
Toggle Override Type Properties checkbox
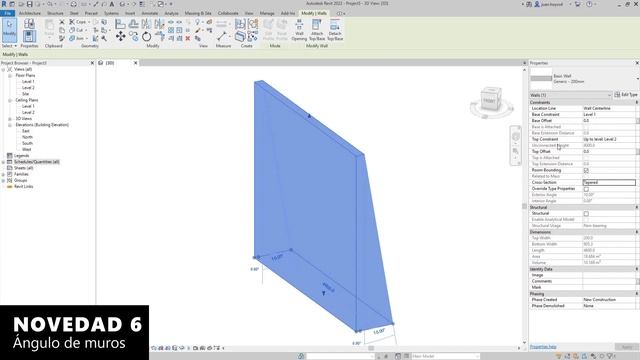pyautogui.click(x=586, y=189)
